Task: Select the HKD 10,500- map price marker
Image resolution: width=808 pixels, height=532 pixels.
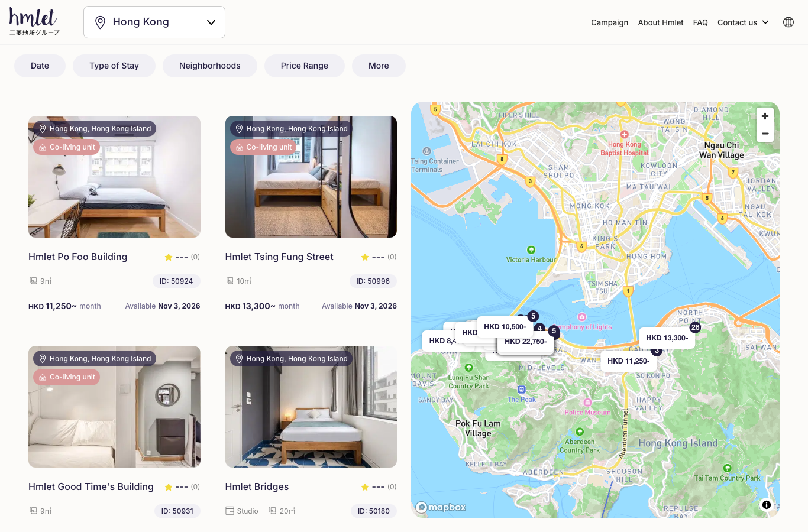Action: click(505, 327)
